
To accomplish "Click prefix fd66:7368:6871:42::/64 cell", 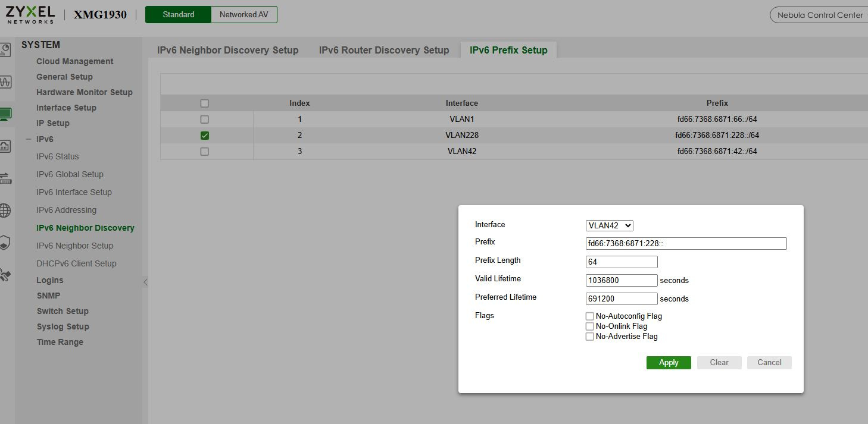I will point(717,151).
